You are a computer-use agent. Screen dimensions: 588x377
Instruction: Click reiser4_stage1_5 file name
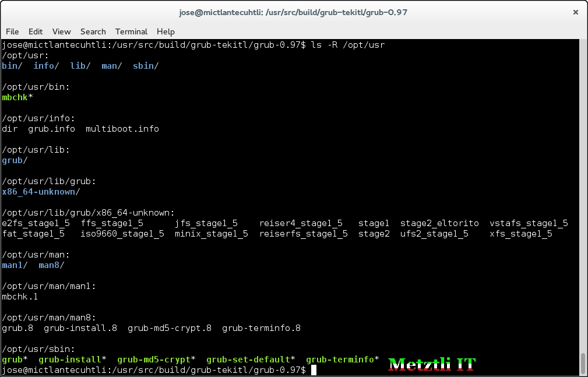301,224
